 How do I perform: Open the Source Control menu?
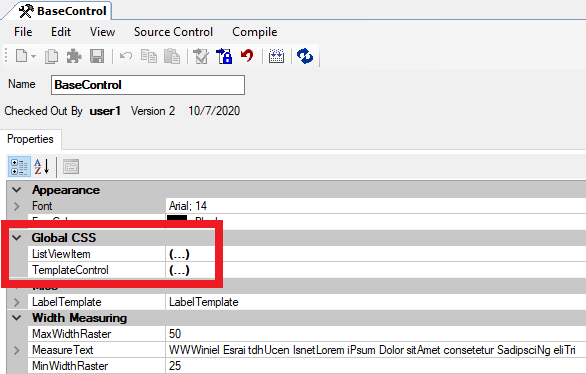[173, 32]
